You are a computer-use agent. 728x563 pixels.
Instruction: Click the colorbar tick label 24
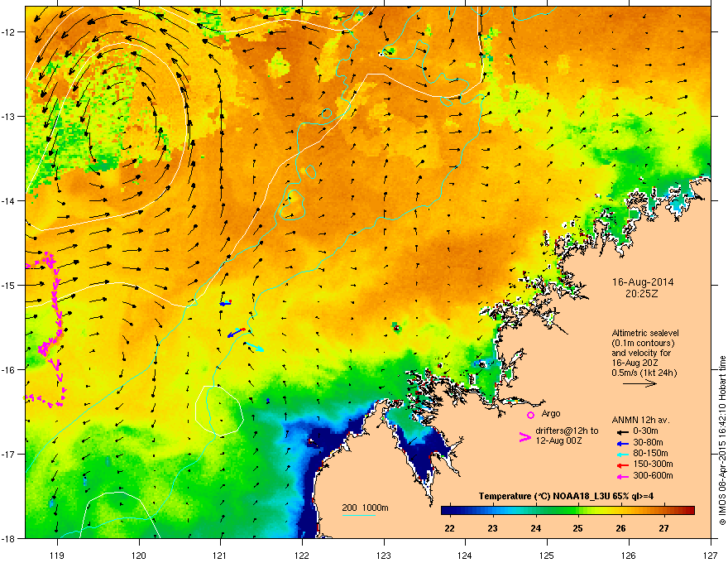pos(536,528)
